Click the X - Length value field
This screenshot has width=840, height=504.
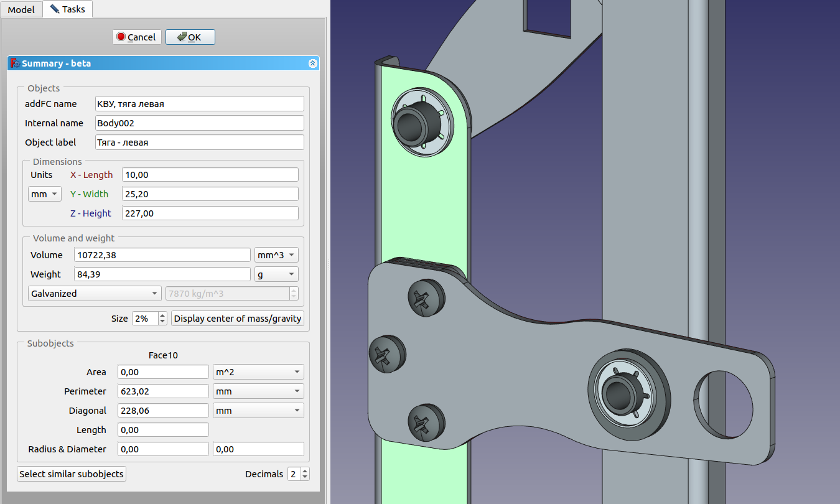(210, 175)
